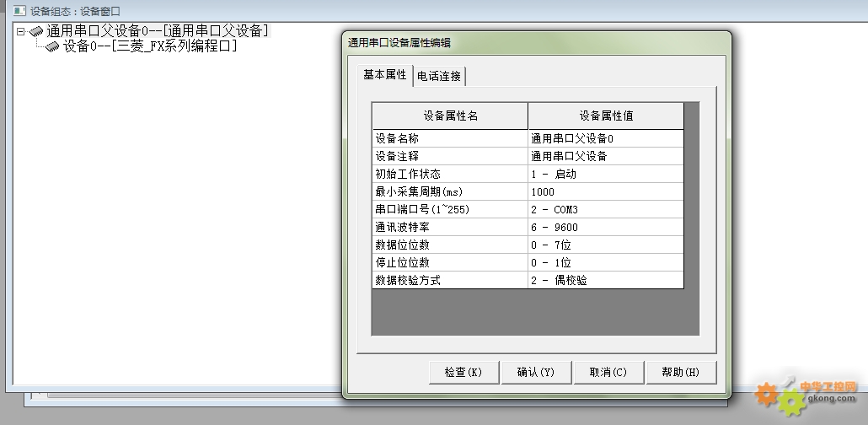Click the 通讯波特率 property label

pos(450,227)
